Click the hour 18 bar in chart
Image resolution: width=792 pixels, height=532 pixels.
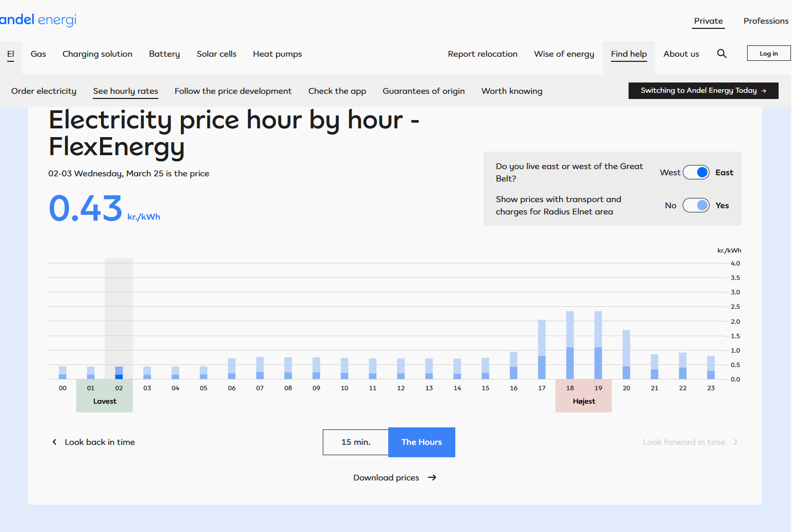click(570, 345)
